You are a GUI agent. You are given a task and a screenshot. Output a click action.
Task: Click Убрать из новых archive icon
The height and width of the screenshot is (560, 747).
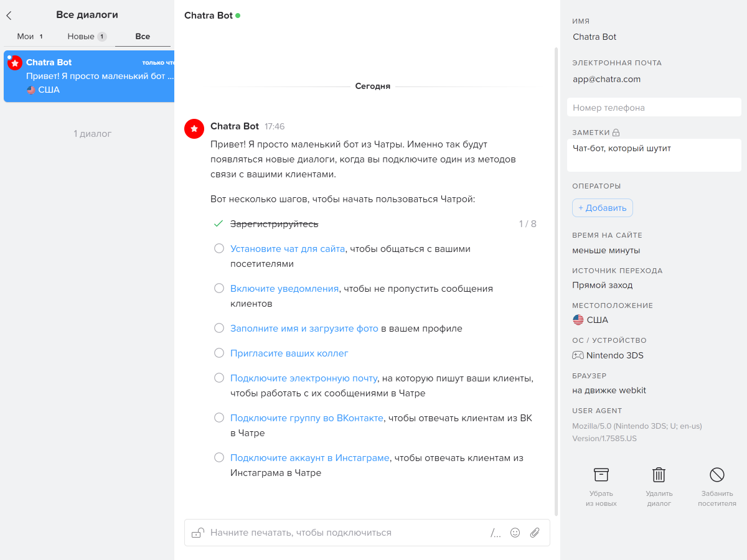coord(601,475)
